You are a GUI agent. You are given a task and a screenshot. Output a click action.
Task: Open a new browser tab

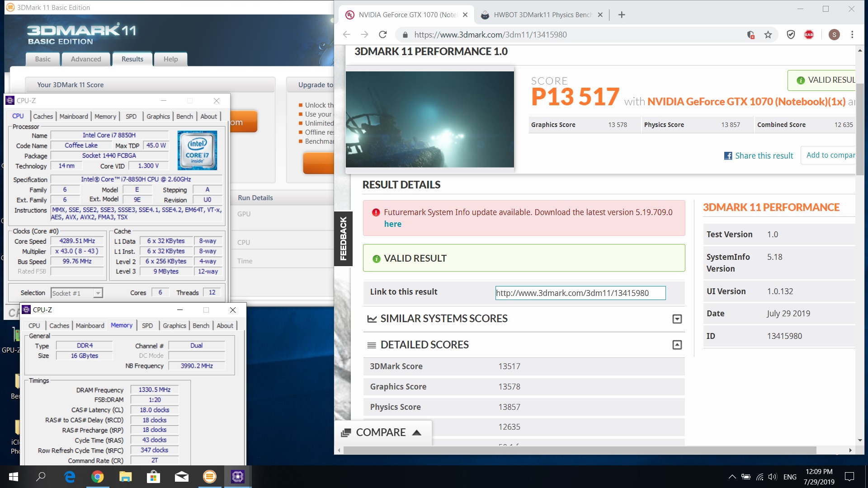click(x=622, y=15)
